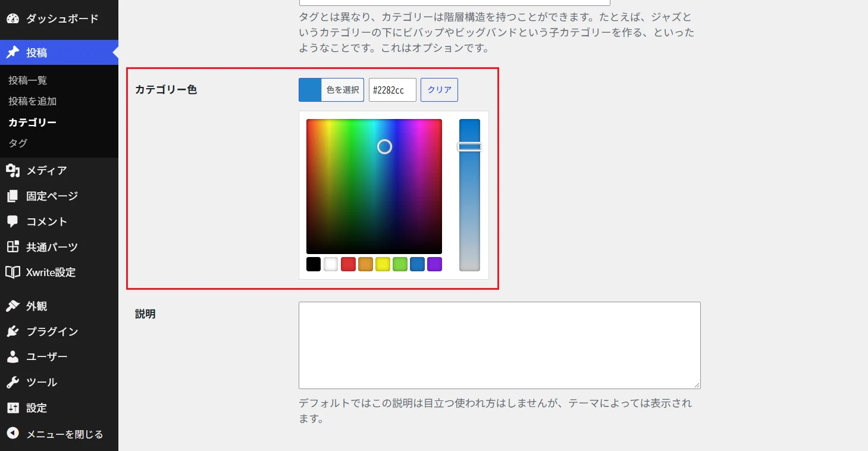868x451 pixels.
Task: Click the paintbrush icon beside 外観
Action: point(13,306)
